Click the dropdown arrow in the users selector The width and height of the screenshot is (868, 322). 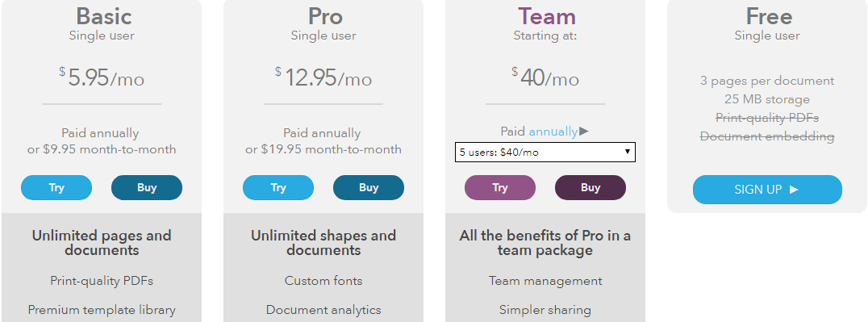(x=628, y=153)
